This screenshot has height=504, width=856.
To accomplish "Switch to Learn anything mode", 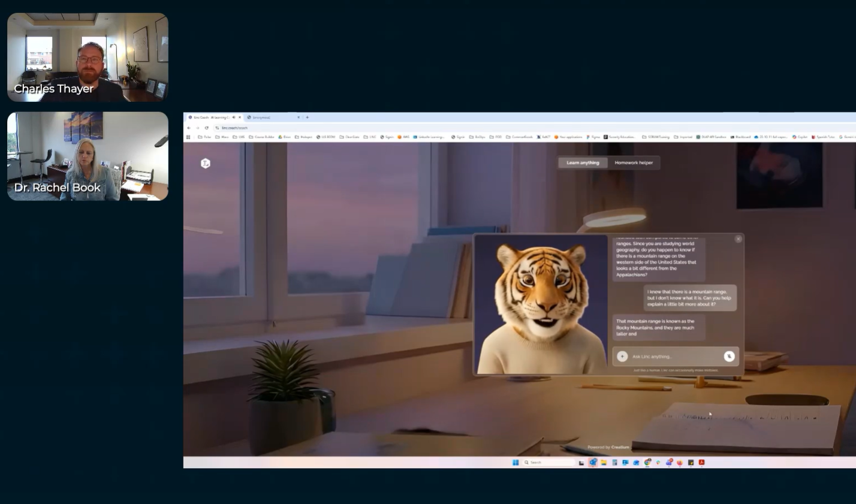I will [583, 163].
